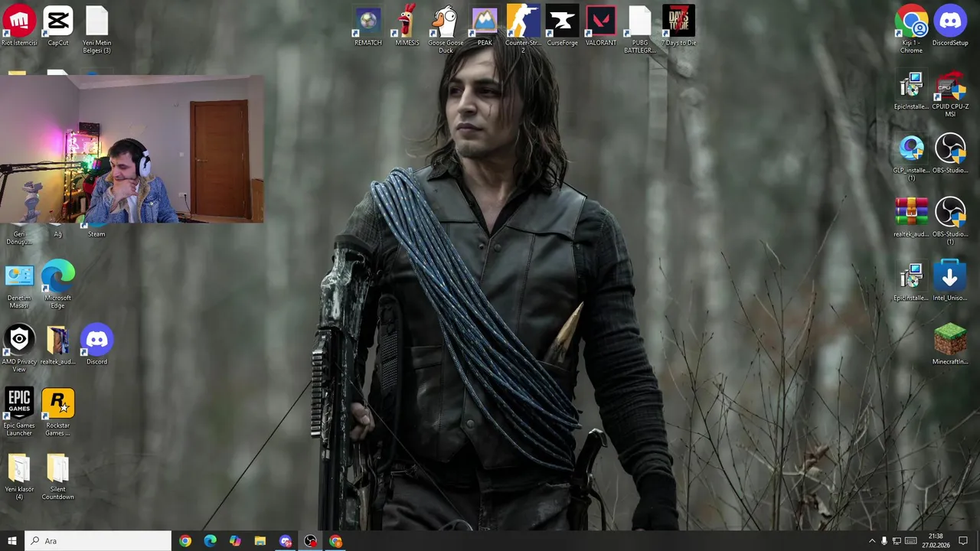The height and width of the screenshot is (551, 980).
Task: Open the Minecraft installer grass block icon
Action: [x=950, y=345]
